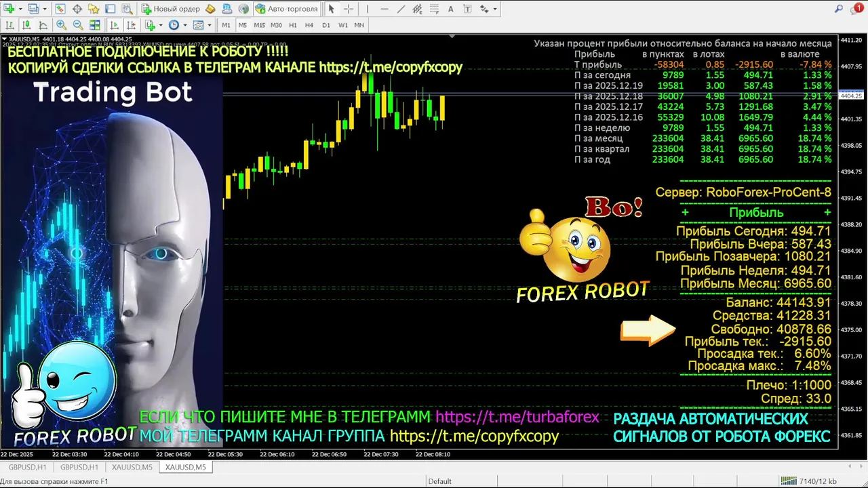
Task: Switch to the active XAUUSD,M5 chart tab
Action: 185,467
